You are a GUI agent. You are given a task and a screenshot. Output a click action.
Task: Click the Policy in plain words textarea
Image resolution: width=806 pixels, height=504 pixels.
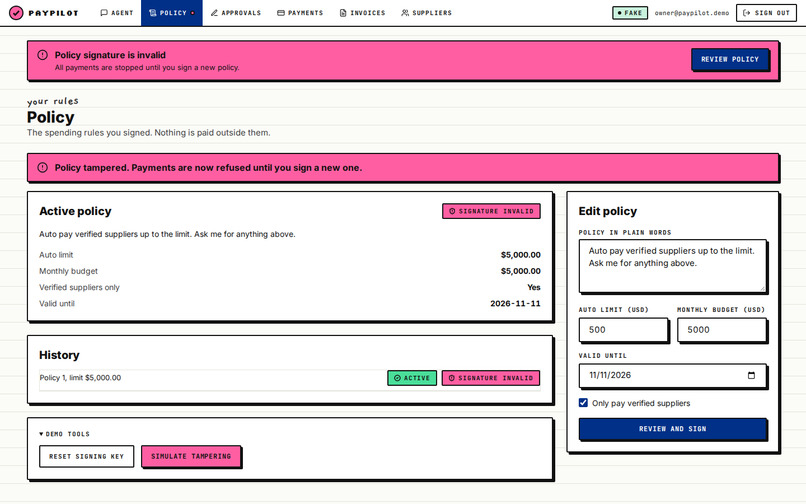click(x=673, y=266)
